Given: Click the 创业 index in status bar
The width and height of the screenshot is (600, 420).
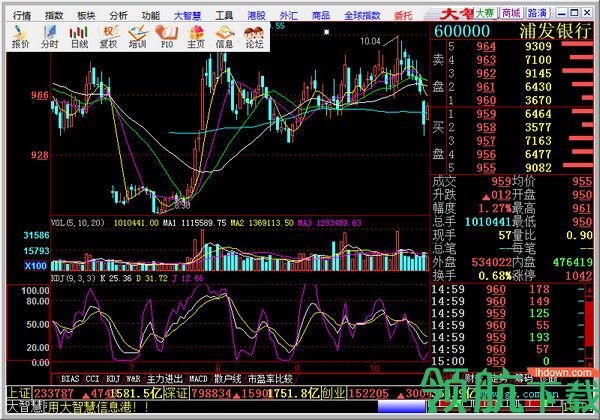Looking at the screenshot, I should pos(334,393).
